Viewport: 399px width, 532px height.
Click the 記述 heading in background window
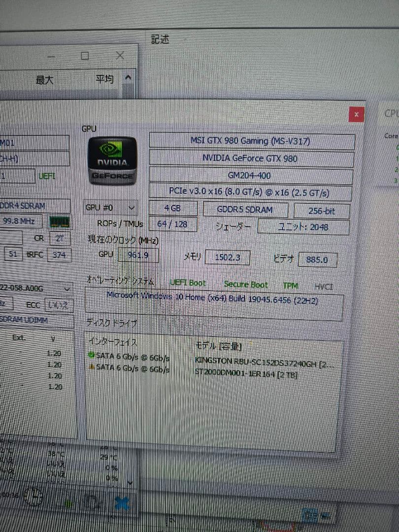(x=160, y=39)
